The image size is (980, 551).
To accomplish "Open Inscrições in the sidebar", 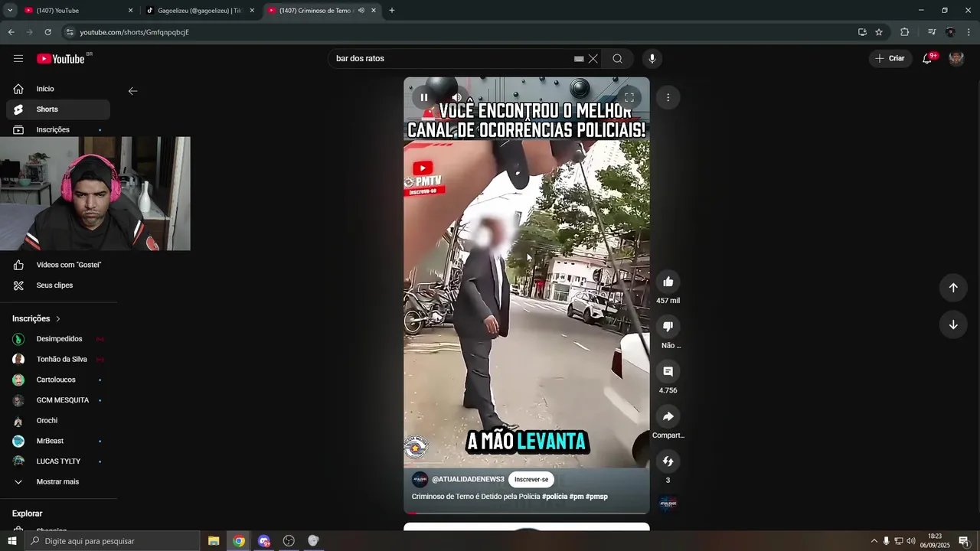I will [58, 129].
